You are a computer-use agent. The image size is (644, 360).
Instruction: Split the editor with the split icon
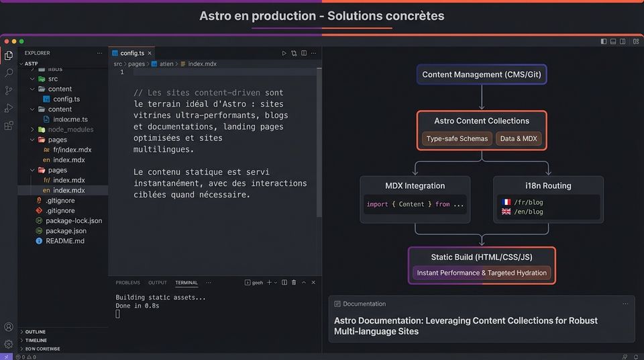pos(304,53)
